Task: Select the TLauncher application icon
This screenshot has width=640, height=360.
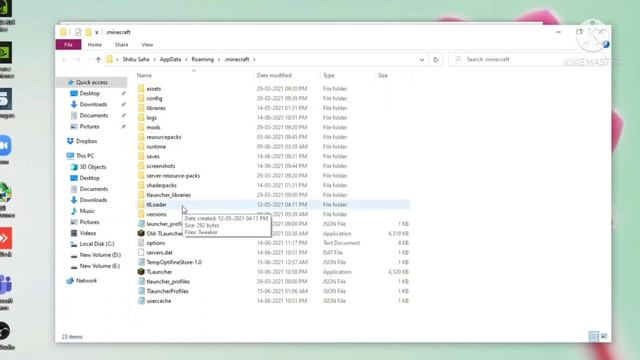Action: tap(141, 272)
